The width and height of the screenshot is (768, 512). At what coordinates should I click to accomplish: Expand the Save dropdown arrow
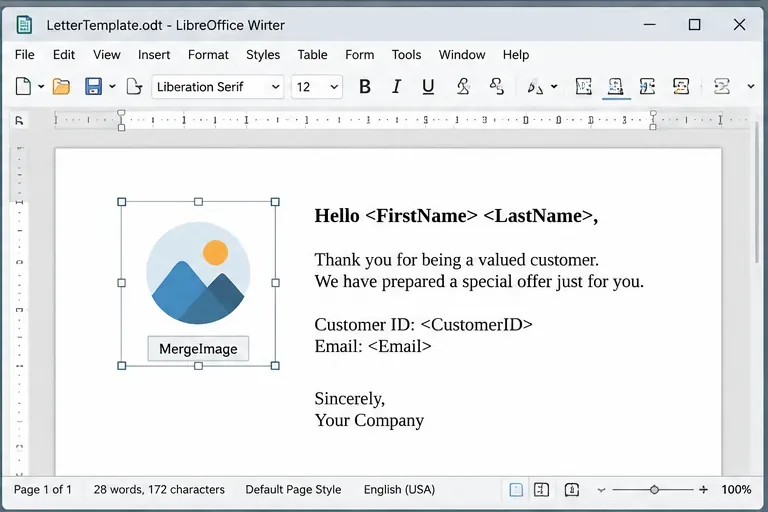coord(112,87)
